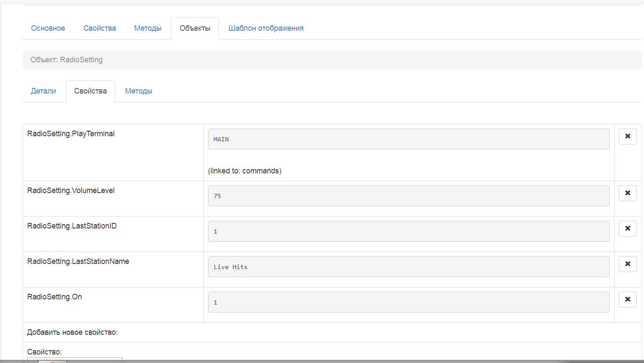Image resolution: width=644 pixels, height=363 pixels.
Task: Click the LastStationID value input
Action: (409, 231)
